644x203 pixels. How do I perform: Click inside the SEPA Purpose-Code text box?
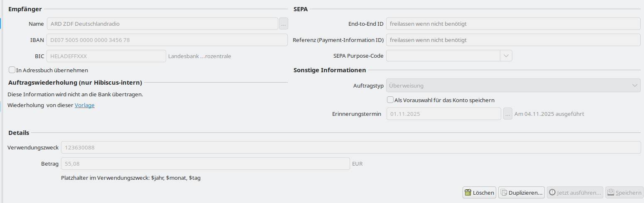coord(443,56)
